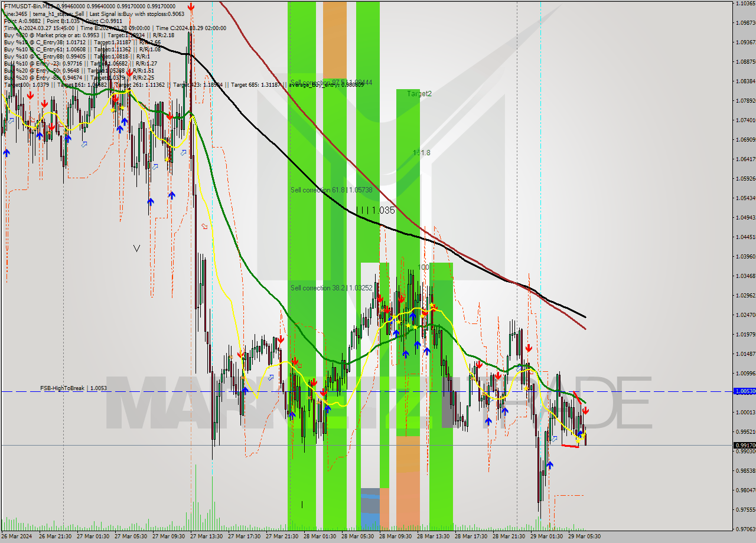Click the '28 Mar 09:30' time axis label
Image resolution: width=756 pixels, height=543 pixels.
point(396,537)
